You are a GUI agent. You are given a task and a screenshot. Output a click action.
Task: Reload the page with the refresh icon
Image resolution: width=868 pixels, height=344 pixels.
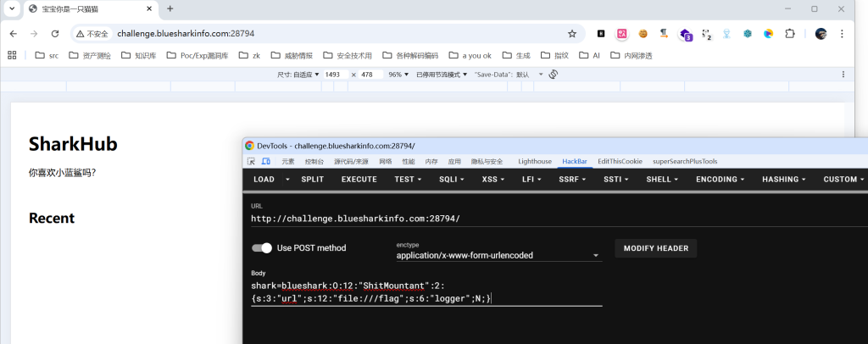(x=55, y=34)
